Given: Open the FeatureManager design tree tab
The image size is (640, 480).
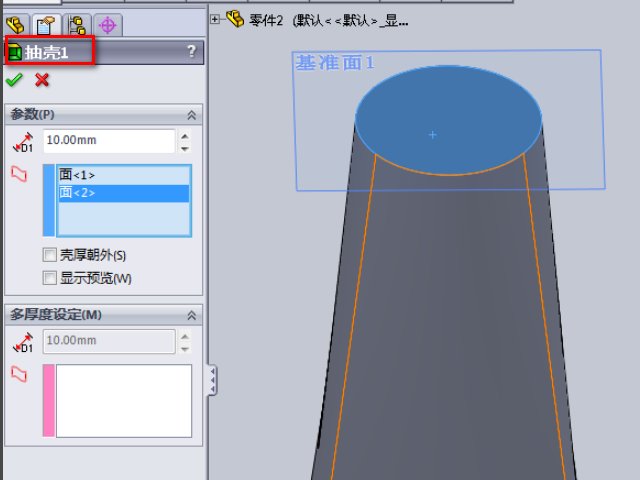Looking at the screenshot, I should (16, 25).
